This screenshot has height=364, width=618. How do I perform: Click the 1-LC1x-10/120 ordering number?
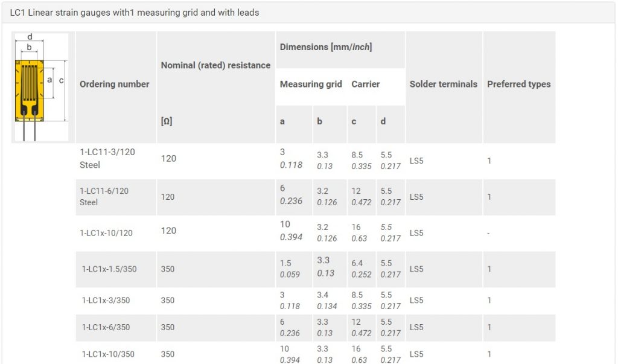point(106,233)
